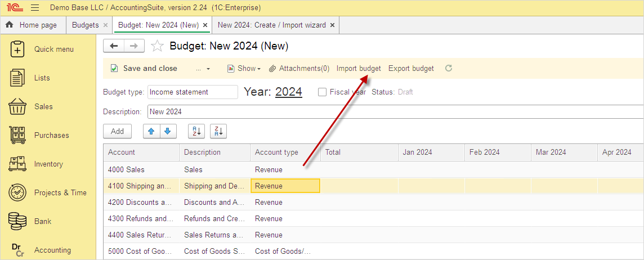Move row down with blue arrow

pos(168,132)
